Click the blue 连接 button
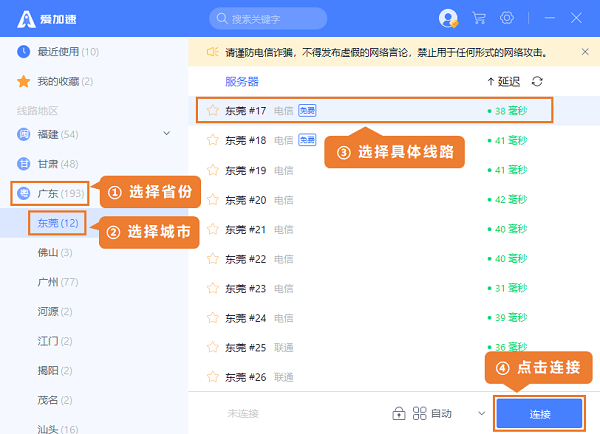The image size is (600, 434). (539, 414)
